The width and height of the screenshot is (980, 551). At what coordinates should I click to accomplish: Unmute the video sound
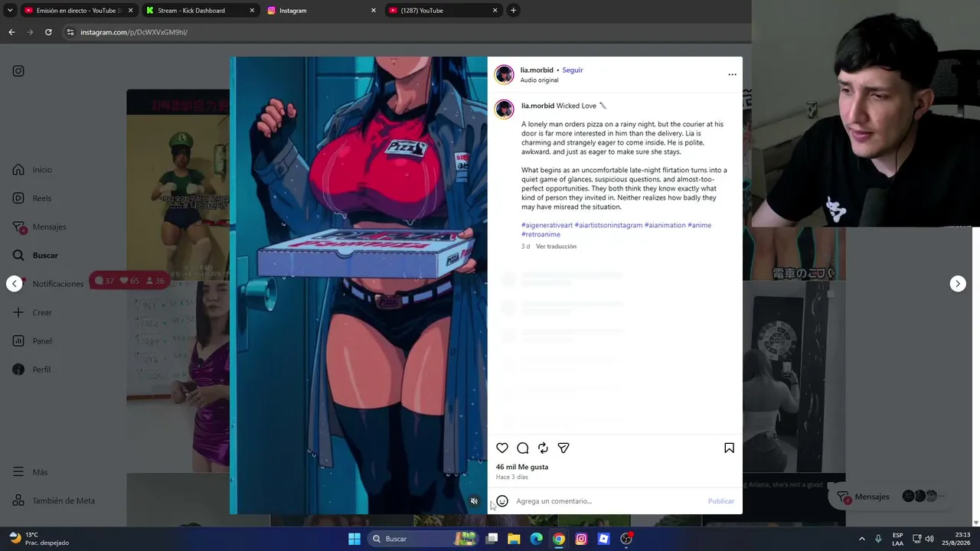(x=474, y=501)
